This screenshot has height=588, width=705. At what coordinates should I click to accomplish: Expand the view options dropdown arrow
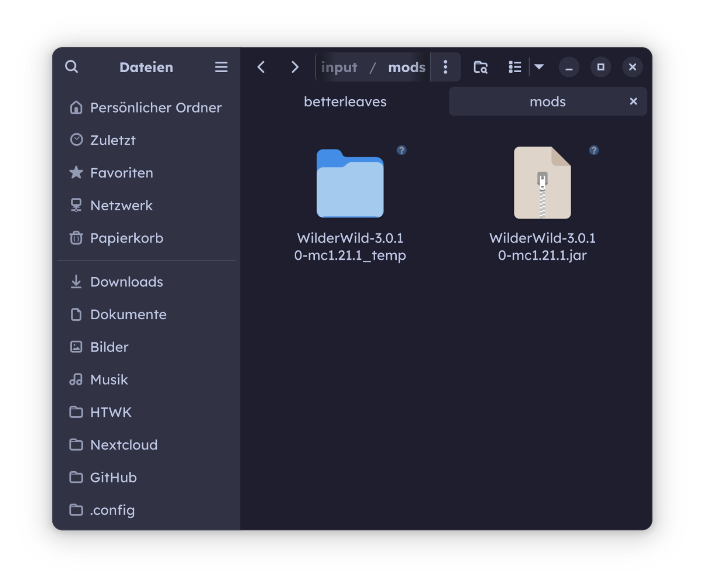pyautogui.click(x=539, y=67)
